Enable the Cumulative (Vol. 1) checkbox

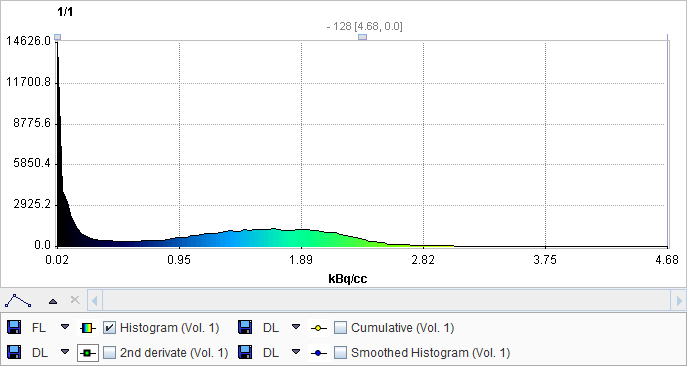(x=340, y=327)
